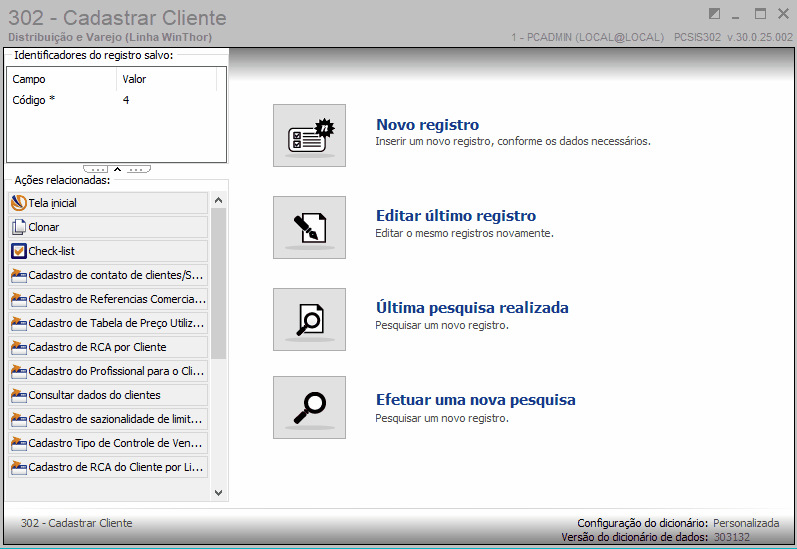Open Cadastro de RCA do Cliente por Li... action
Image resolution: width=797 pixels, height=549 pixels.
[108, 467]
